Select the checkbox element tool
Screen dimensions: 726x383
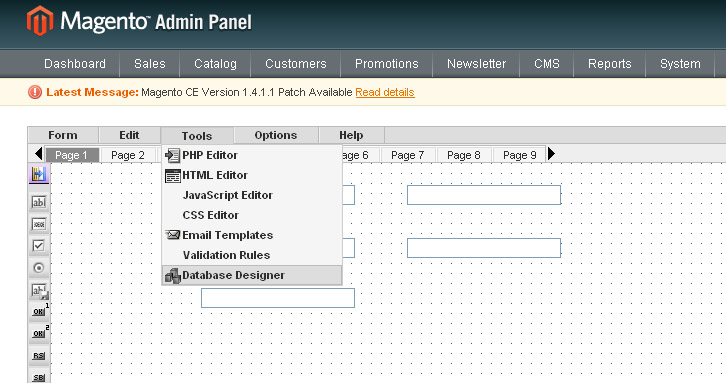[39, 245]
